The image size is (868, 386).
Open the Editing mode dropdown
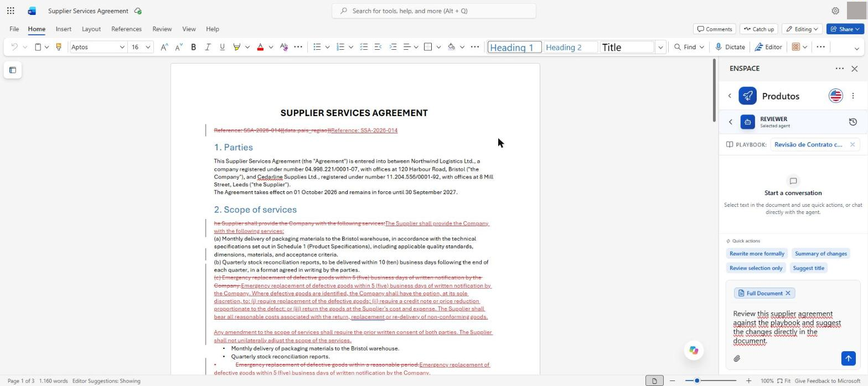point(802,29)
